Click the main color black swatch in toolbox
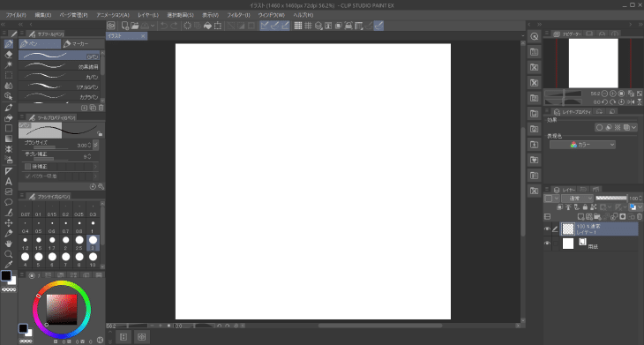This screenshot has height=345, width=644. [x=6, y=275]
